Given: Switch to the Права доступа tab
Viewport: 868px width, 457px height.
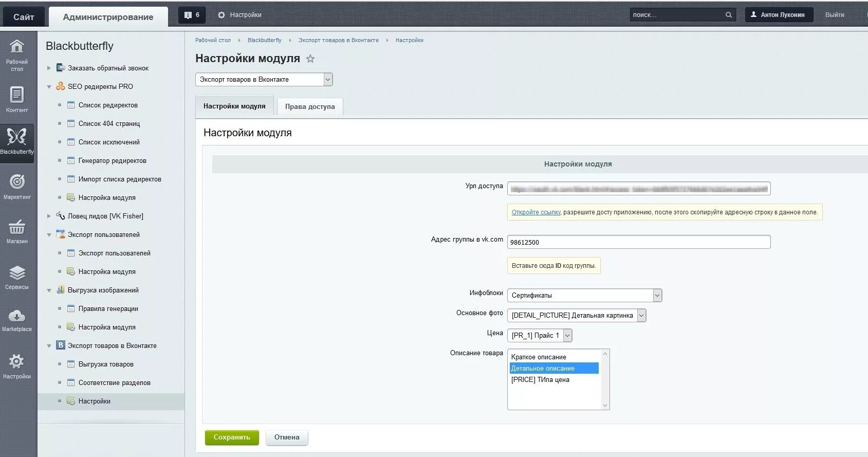Looking at the screenshot, I should click(x=310, y=106).
